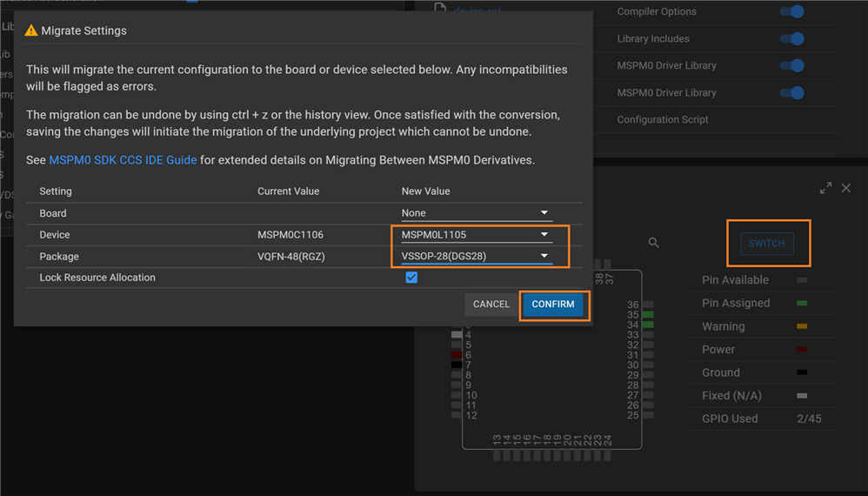This screenshot has width=868, height=496.
Task: Open the Package dropdown showing VSSOP-28(DGS28)
Action: [x=477, y=257]
